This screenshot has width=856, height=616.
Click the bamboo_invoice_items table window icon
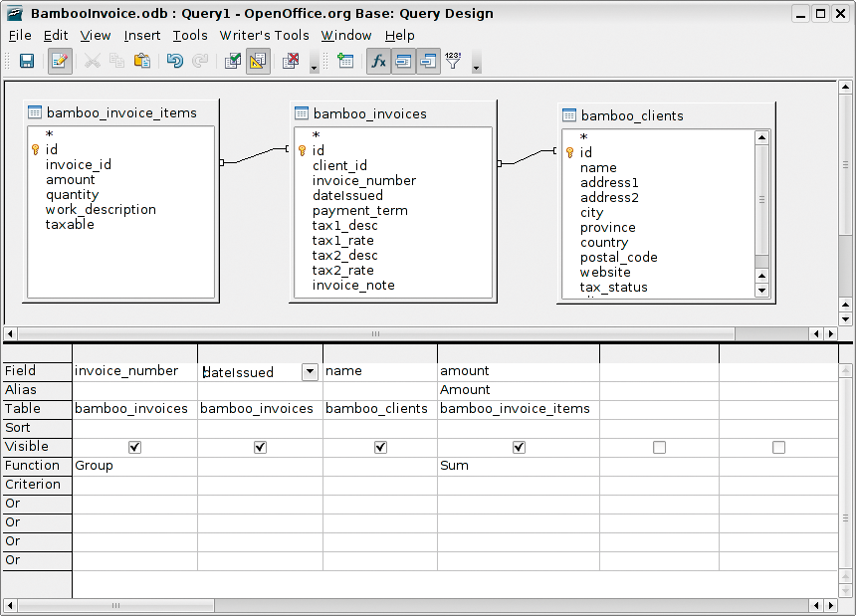[x=35, y=112]
